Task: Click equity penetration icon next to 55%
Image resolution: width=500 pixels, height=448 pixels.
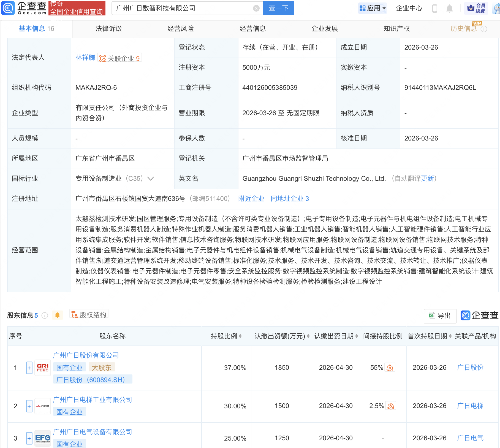Action: pos(390,367)
